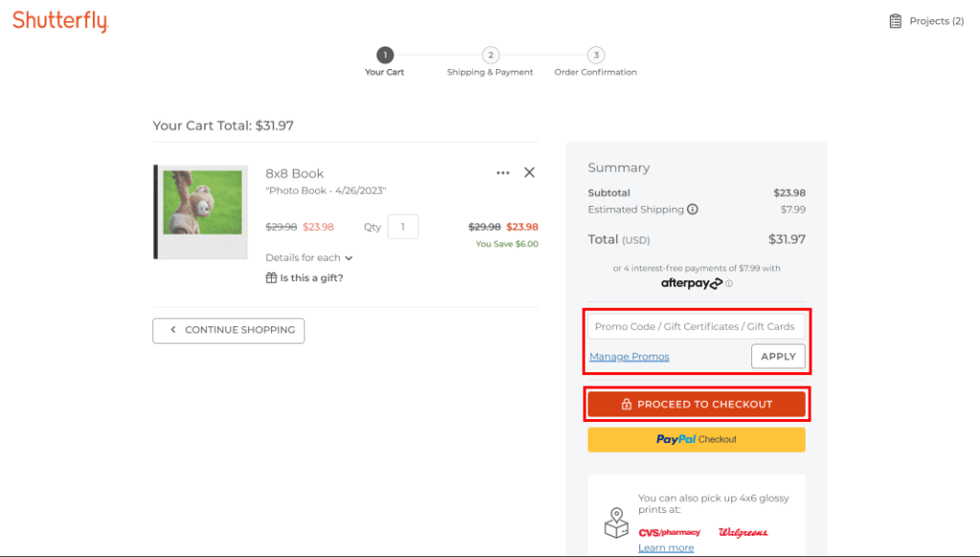
Task: Go to step 3 Order Confirmation
Action: pos(595,56)
